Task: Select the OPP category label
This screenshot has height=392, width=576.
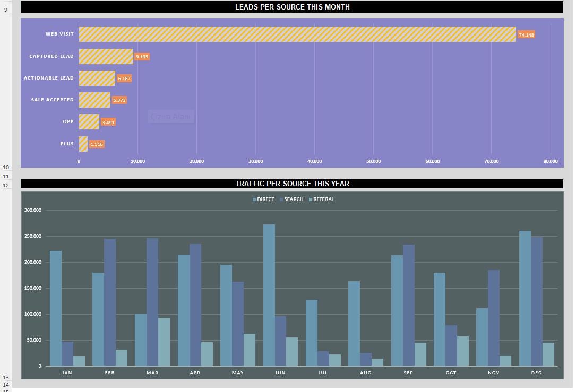Action: coord(68,121)
